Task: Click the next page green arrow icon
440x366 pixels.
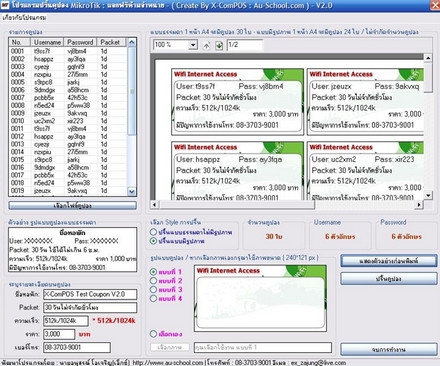Action: pyautogui.click(x=219, y=45)
